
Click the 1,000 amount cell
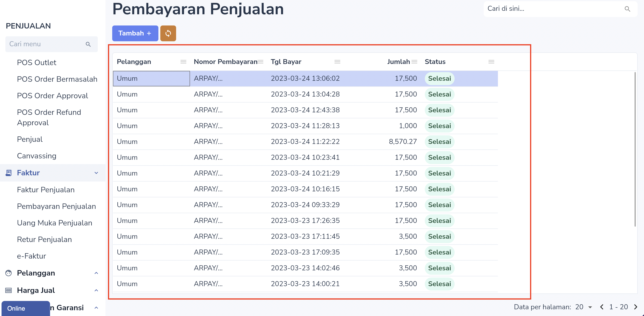click(x=408, y=126)
